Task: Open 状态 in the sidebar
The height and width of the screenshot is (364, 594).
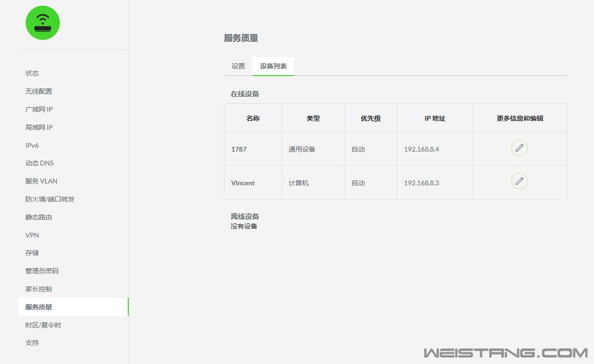Action: [32, 73]
